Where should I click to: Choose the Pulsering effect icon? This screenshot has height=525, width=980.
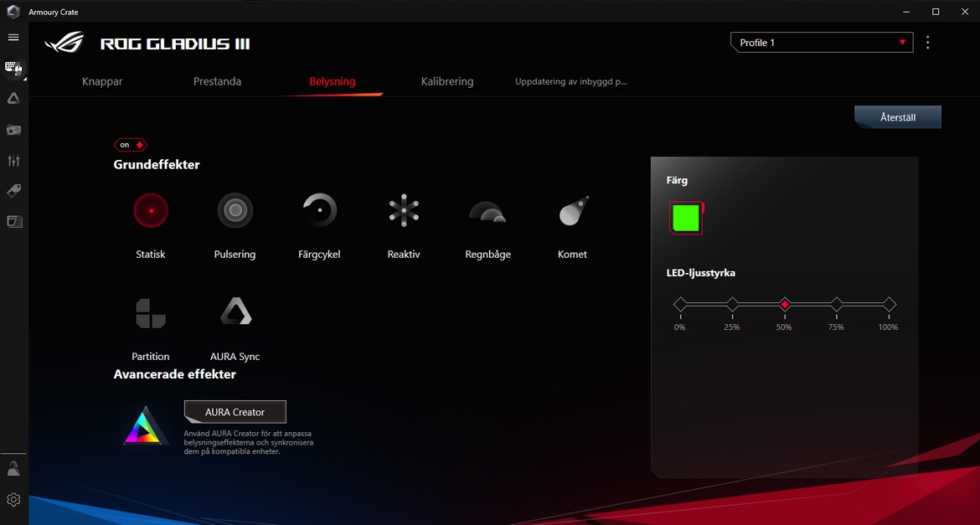coord(235,211)
